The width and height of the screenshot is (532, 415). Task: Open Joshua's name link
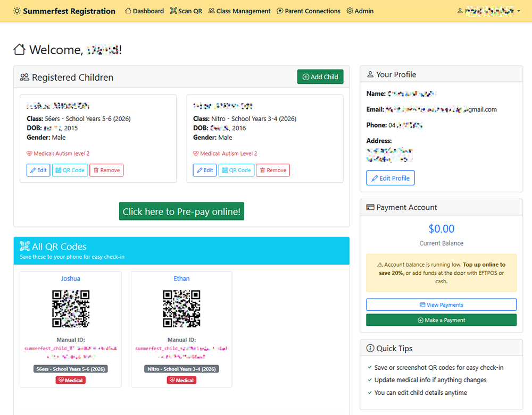71,278
